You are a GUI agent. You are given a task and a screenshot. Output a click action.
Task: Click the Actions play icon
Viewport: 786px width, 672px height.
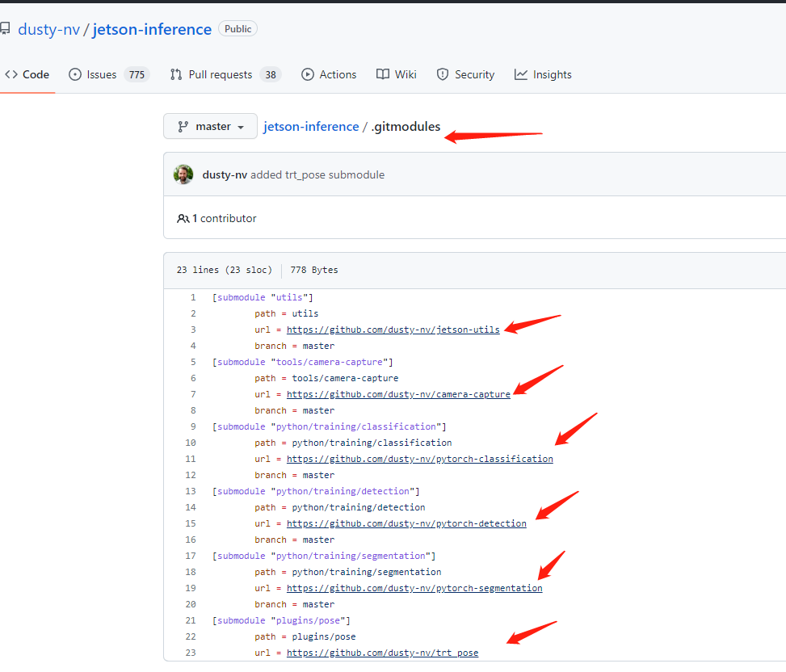tap(308, 74)
